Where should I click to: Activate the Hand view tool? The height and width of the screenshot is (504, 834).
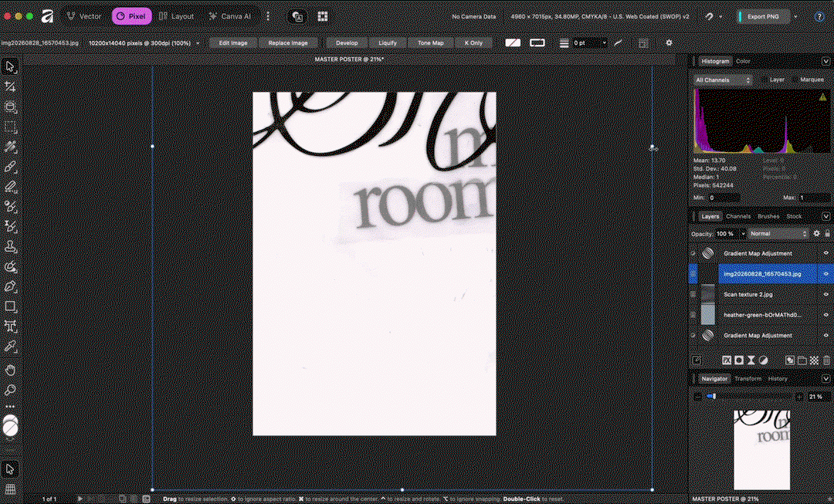click(x=9, y=370)
